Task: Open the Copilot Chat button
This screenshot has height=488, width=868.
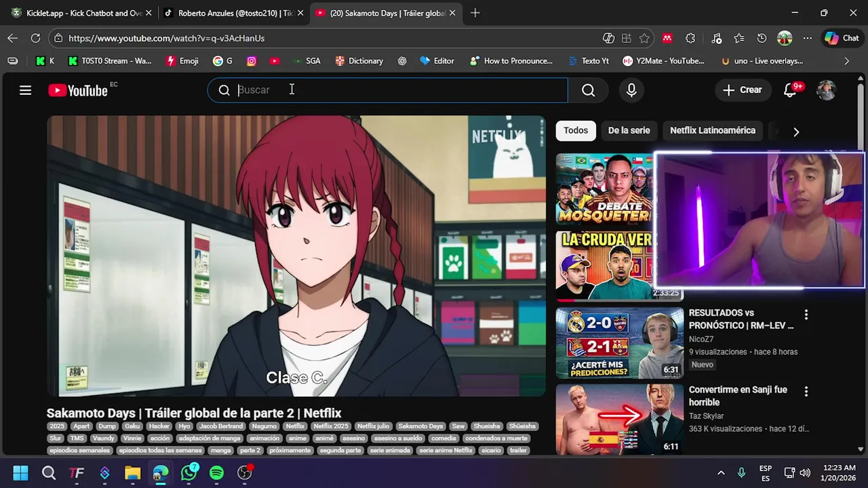Action: [842, 39]
